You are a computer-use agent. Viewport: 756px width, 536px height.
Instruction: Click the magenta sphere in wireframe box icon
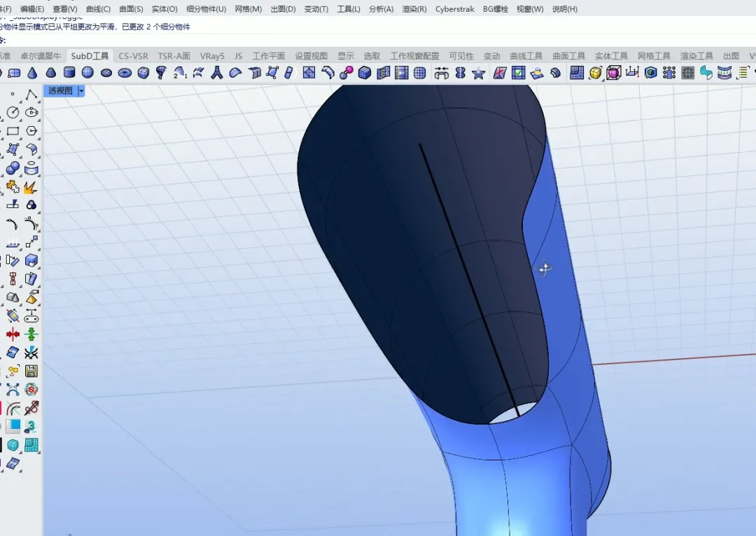(x=614, y=73)
